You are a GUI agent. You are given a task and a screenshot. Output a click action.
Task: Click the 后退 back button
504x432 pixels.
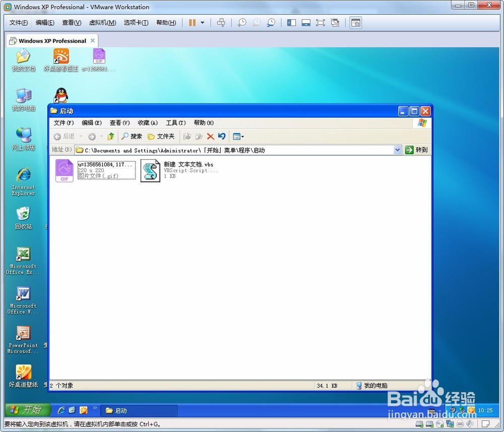(x=64, y=136)
